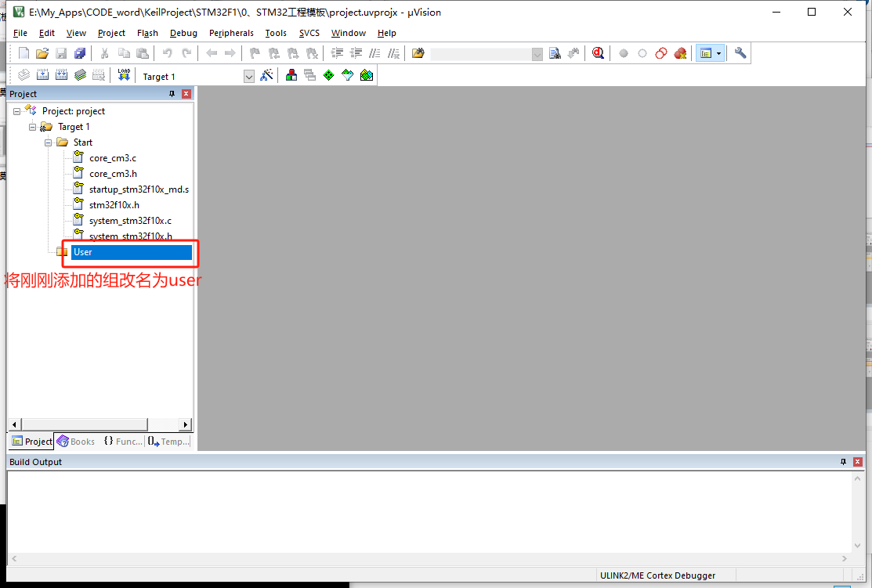Image resolution: width=872 pixels, height=588 pixels.
Task: Open the Debug menu
Action: click(183, 33)
